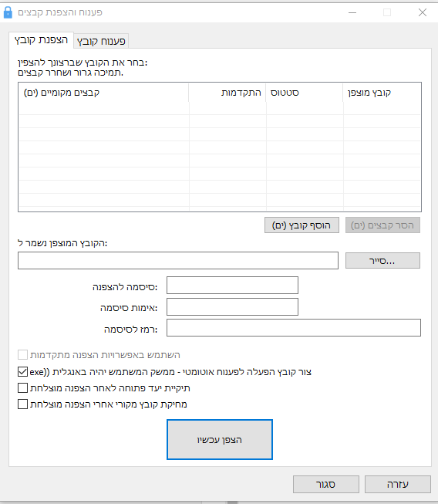
Task: Click the blue lock app icon
Action: 8,12
